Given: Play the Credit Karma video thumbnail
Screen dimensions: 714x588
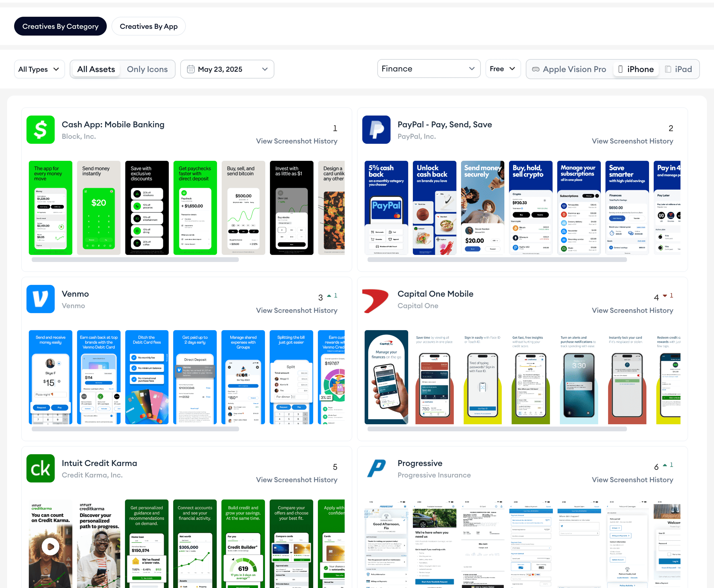Looking at the screenshot, I should click(x=51, y=546).
